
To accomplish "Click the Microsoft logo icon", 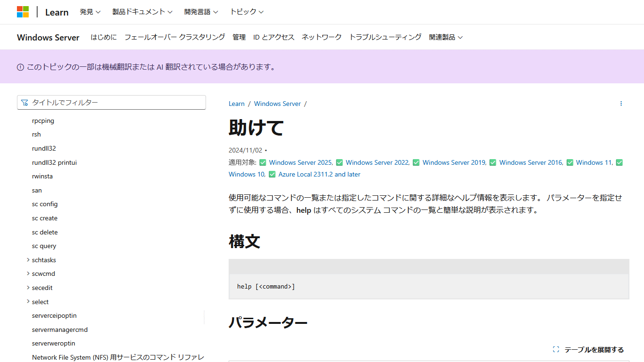I will (x=23, y=12).
